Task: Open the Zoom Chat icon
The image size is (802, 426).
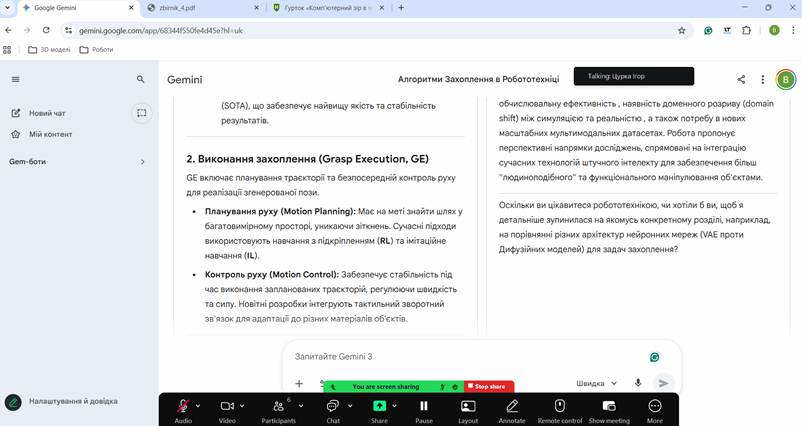Action: (x=333, y=406)
